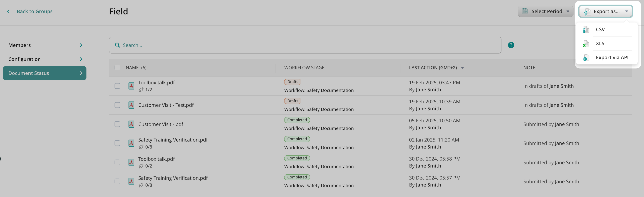Open the Members section in sidebar

point(45,45)
